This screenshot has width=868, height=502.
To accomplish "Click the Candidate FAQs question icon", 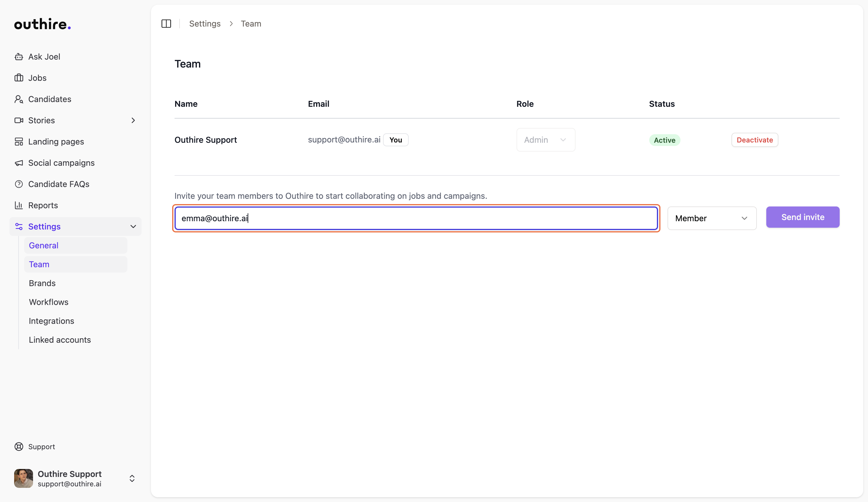I will click(19, 184).
